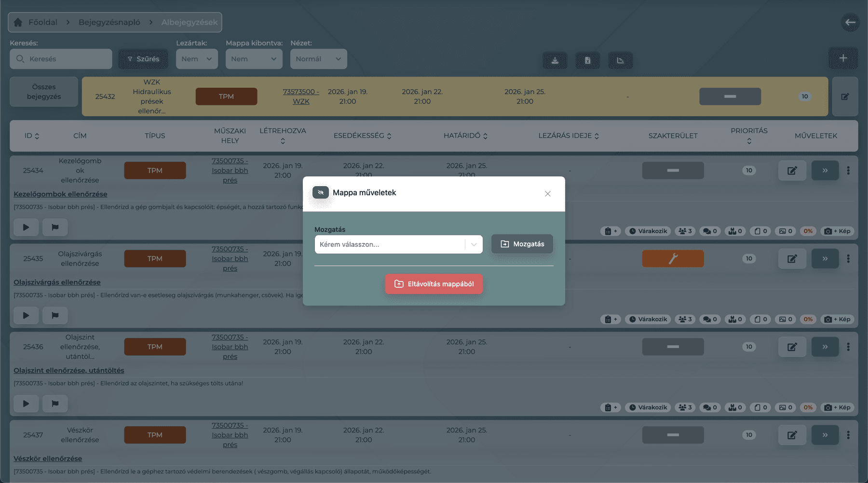This screenshot has width=868, height=483.
Task: Click the flag icon under Kezelőgombok ellenőrzése
Action: tap(55, 227)
